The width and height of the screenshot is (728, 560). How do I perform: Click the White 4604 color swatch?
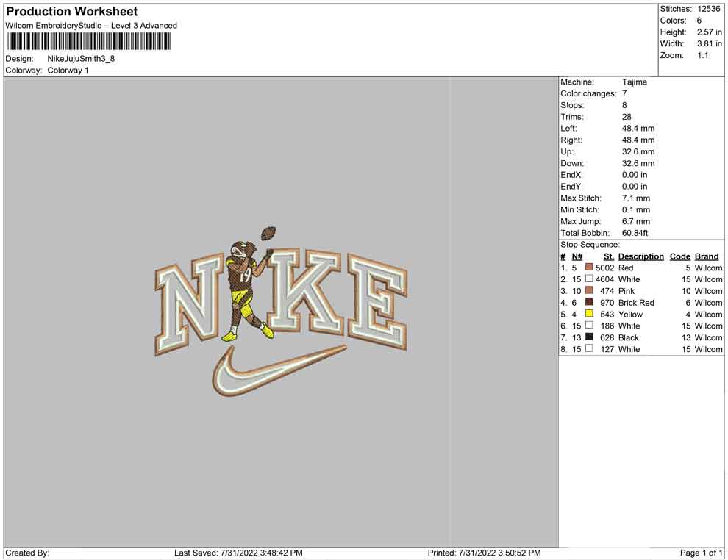click(589, 279)
